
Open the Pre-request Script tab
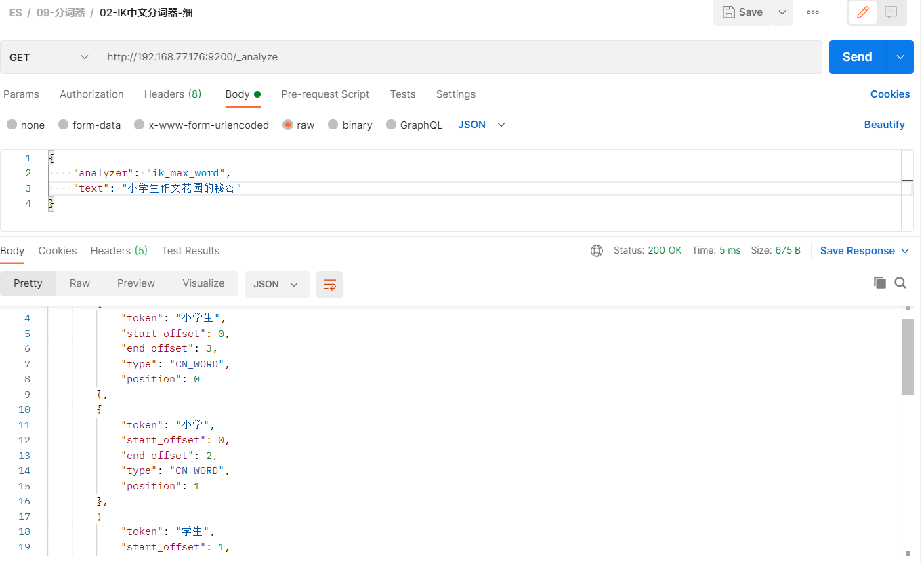click(325, 94)
